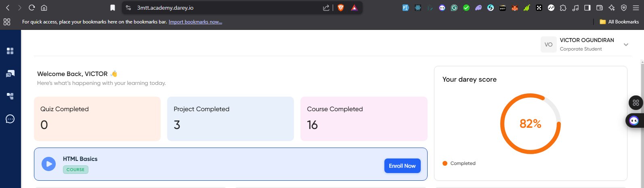The image size is (644, 188).
Task: Open the apps grid in bookmarks bar
Action: coord(7,22)
